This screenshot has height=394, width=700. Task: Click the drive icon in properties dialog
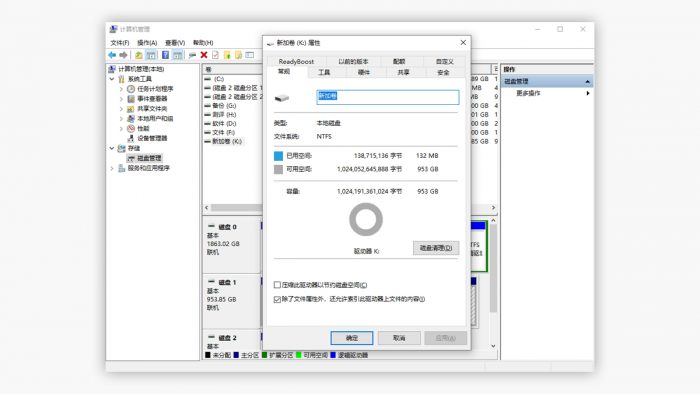pos(282,98)
